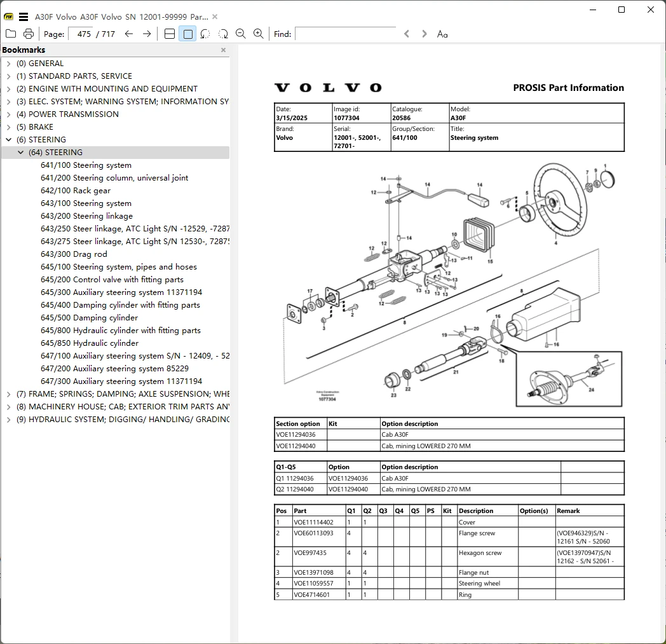Select the A30F Volvo document tab
Viewport: 666px width, 644px height.
click(x=121, y=17)
